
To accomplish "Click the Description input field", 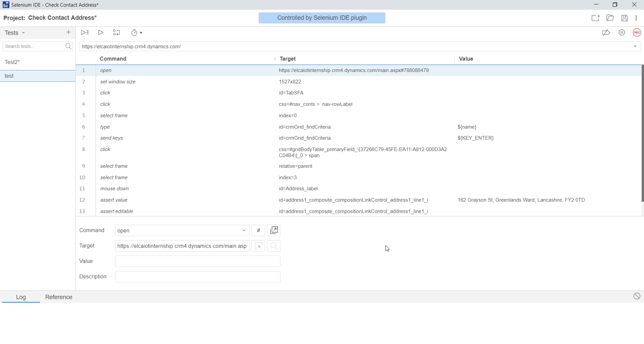I will click(x=198, y=277).
